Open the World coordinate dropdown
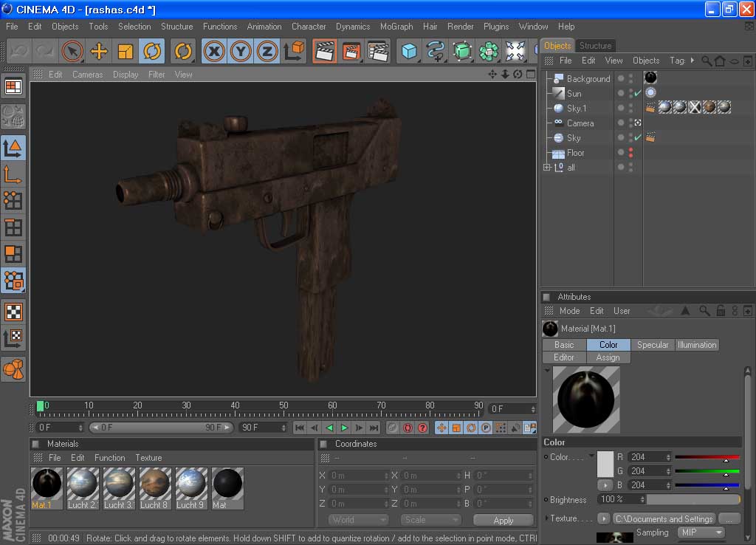 [x=358, y=520]
